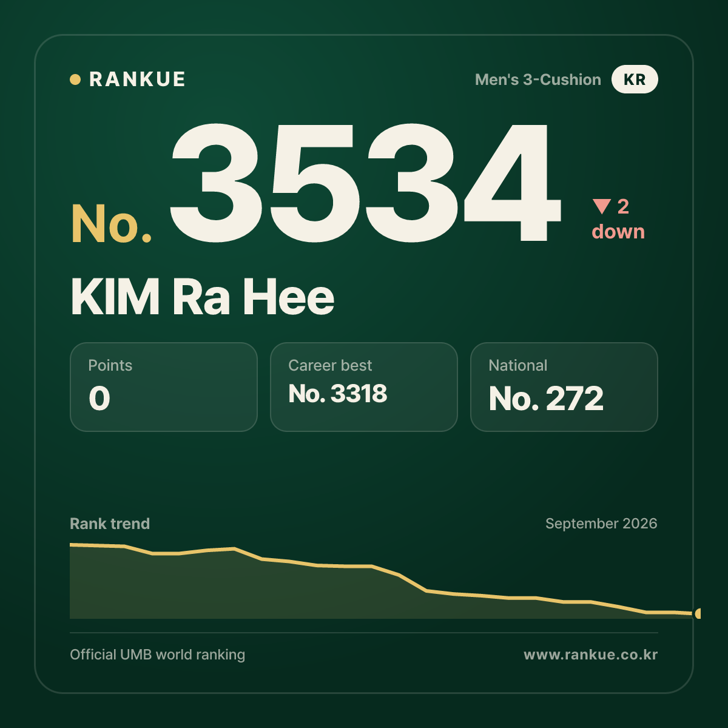Click the National label

point(518,365)
